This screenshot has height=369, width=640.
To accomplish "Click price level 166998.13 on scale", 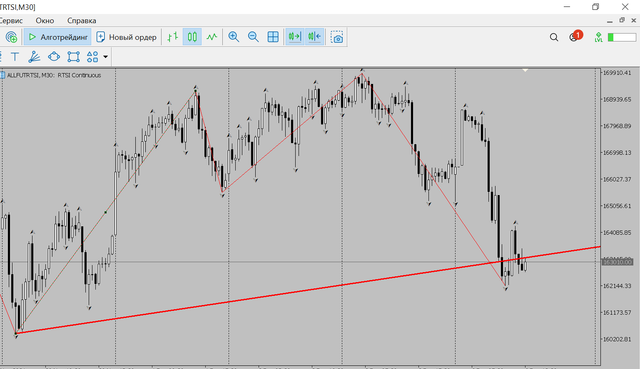I will (x=617, y=153).
